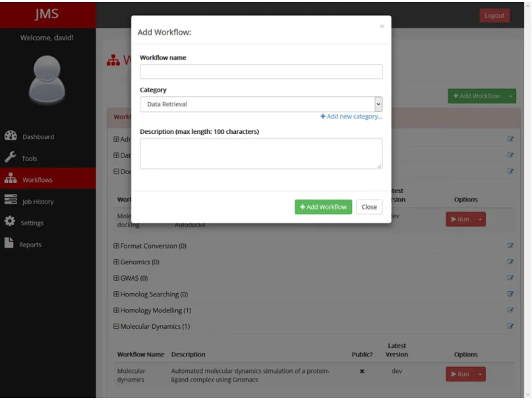Click the 'Molecular dynamics' workflow name cell

click(131, 375)
